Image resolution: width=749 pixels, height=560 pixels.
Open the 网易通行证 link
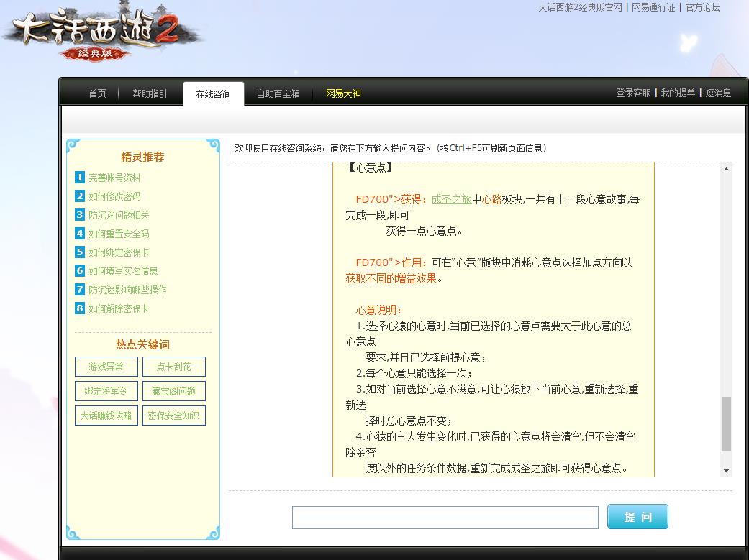point(653,7)
